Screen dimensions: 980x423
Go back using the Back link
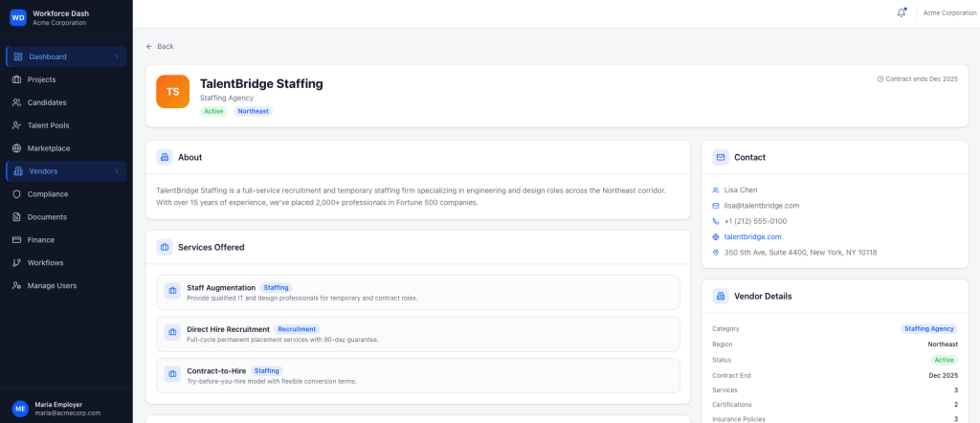pyautogui.click(x=160, y=46)
